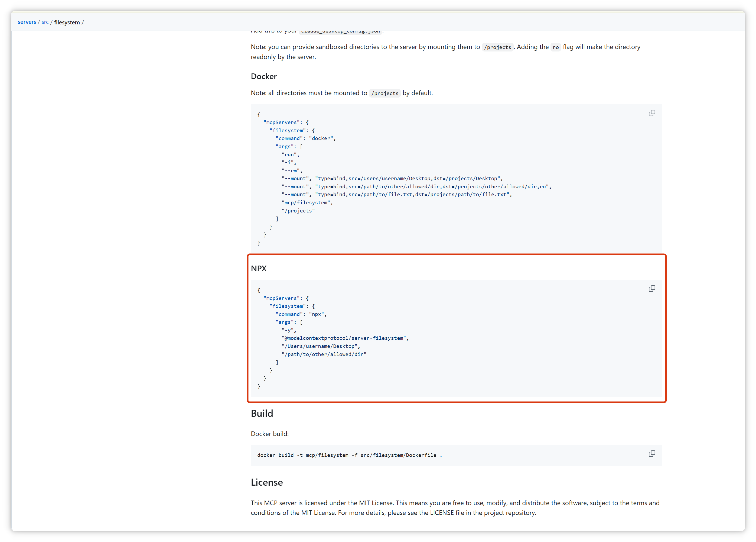
Task: Copy the NPX config JSON block
Action: pyautogui.click(x=652, y=289)
